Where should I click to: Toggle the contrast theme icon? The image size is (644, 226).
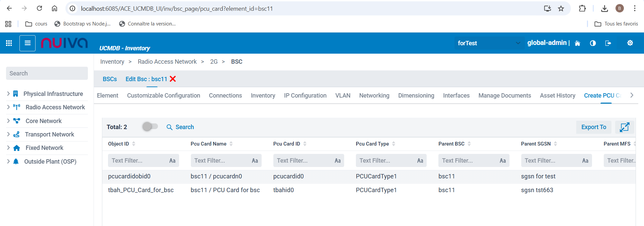593,43
